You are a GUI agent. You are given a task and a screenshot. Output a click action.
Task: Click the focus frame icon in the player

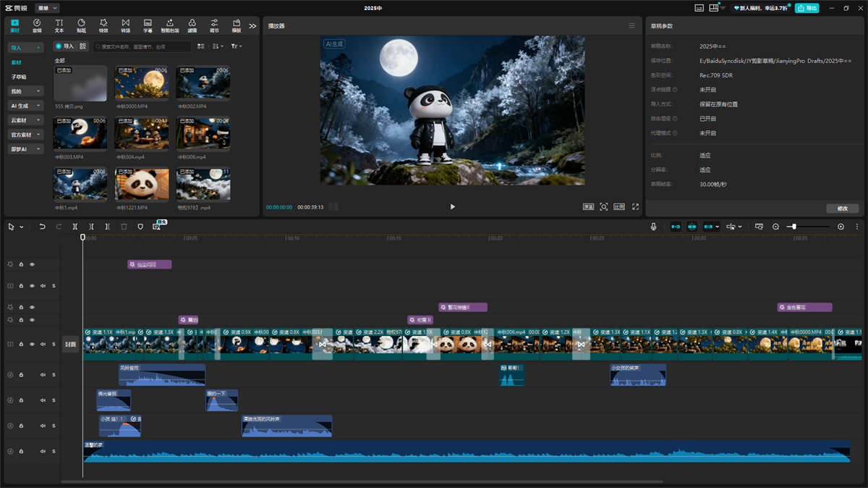(x=604, y=207)
